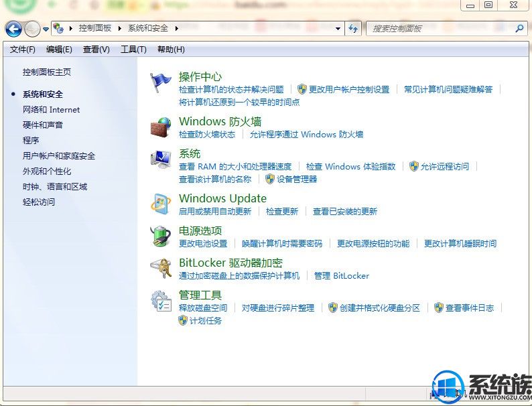The width and height of the screenshot is (532, 406).
Task: Click the shield icon beside 查看事件日志
Action: click(x=439, y=308)
